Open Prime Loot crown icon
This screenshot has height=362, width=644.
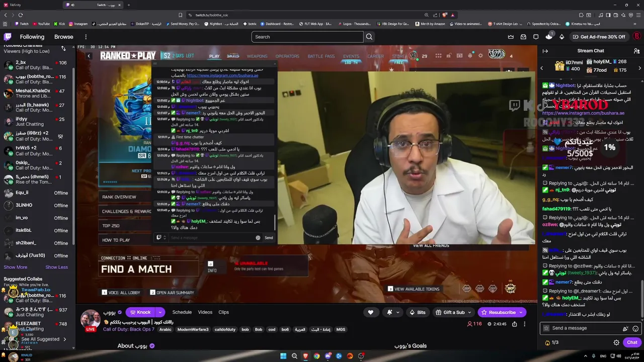511,37
